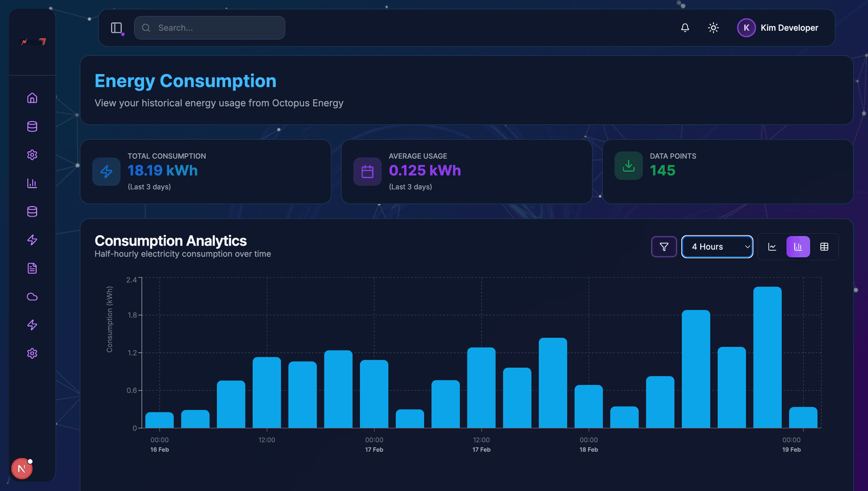Toggle the sidebar panel collapse button

(x=117, y=28)
